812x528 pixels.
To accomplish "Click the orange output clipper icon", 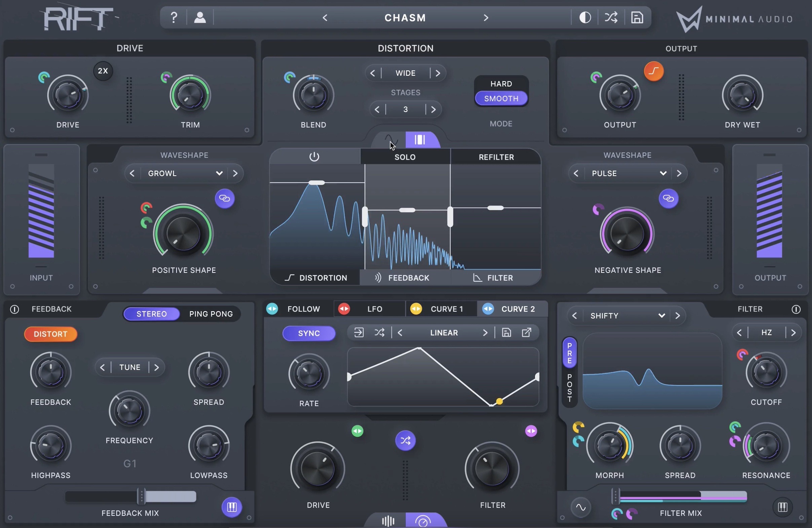I will click(653, 71).
